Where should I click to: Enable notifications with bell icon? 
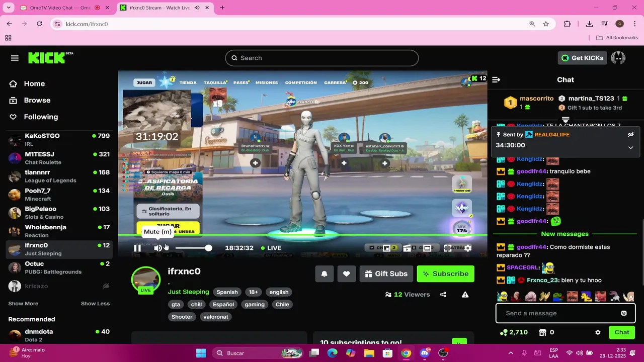[325, 274]
